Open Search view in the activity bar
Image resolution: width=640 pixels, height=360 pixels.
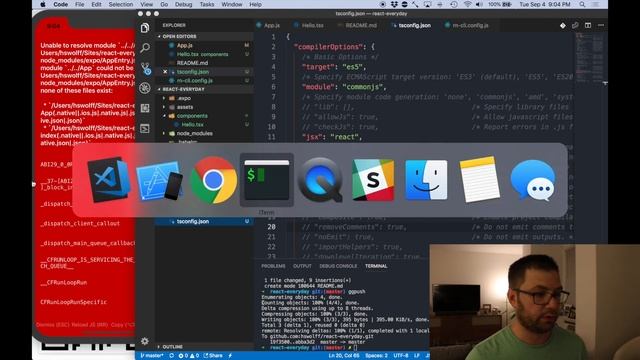145,48
